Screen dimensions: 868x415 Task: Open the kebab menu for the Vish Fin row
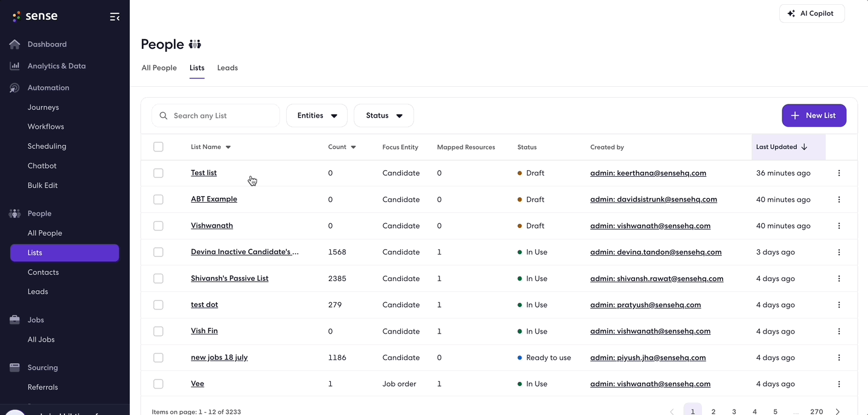pos(839,331)
